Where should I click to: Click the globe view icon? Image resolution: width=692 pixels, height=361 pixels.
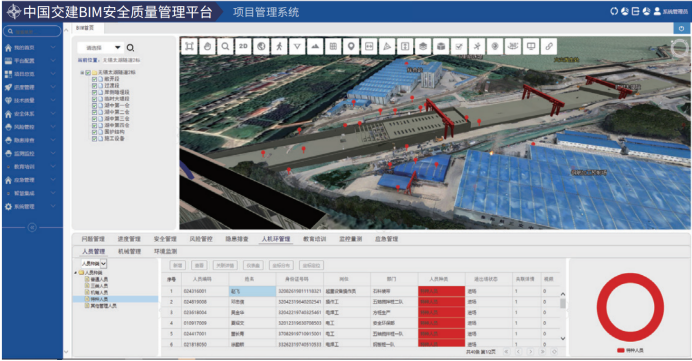coord(261,46)
